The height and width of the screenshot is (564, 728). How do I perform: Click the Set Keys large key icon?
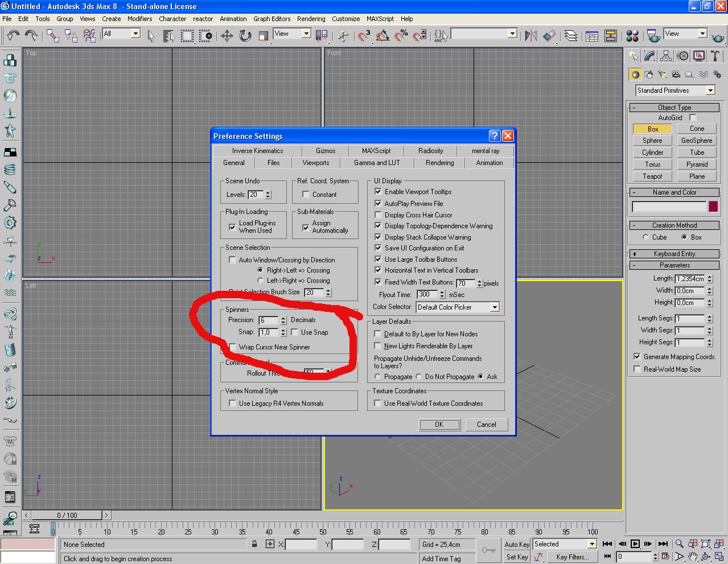coord(488,550)
